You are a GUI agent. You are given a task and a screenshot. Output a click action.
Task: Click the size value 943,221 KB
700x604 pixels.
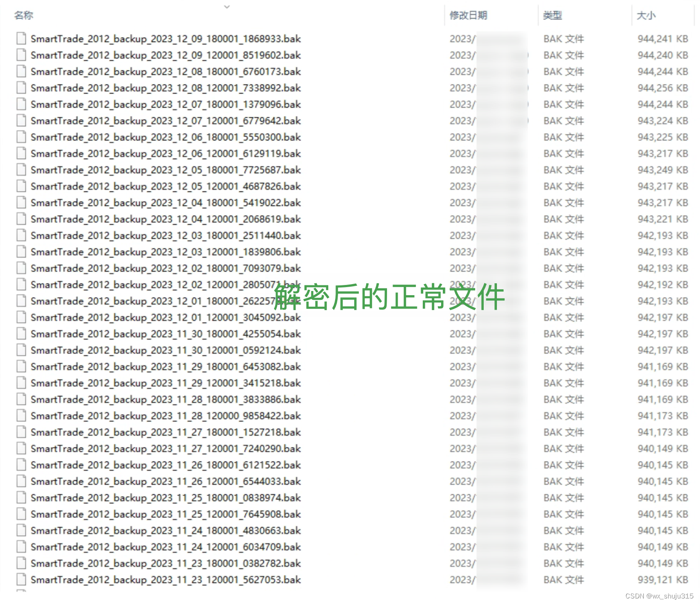click(663, 219)
